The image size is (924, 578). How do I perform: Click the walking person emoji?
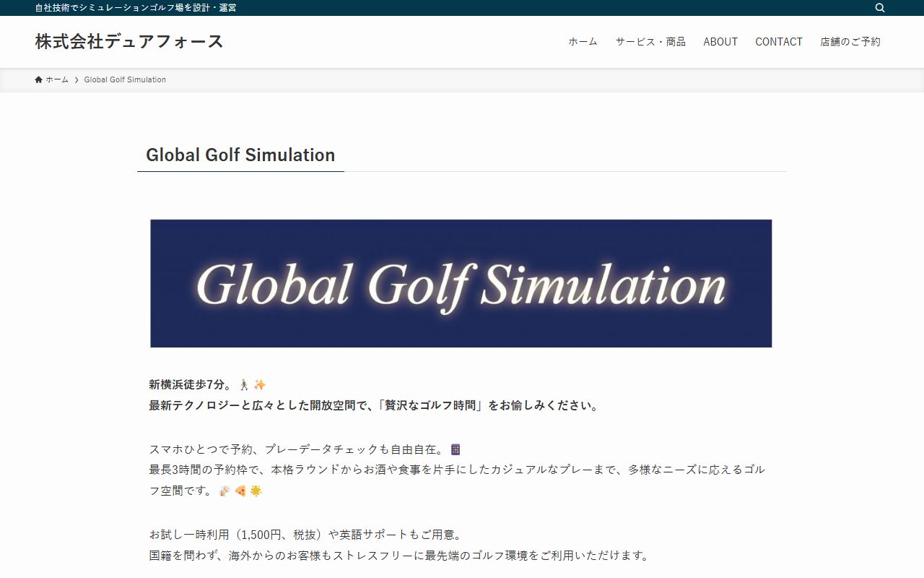pyautogui.click(x=244, y=384)
